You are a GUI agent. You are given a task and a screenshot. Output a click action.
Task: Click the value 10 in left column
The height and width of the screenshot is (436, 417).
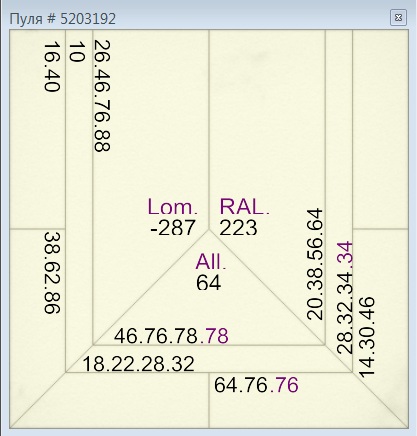(77, 52)
